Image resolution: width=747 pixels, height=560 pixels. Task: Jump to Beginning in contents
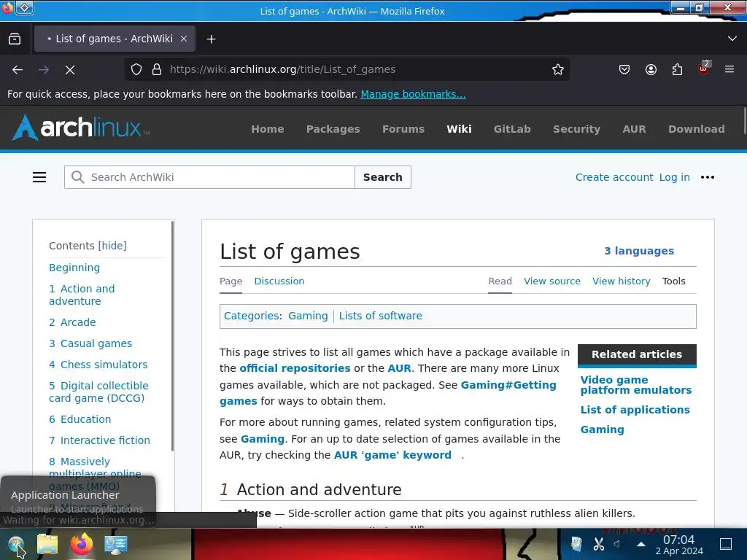[74, 268]
